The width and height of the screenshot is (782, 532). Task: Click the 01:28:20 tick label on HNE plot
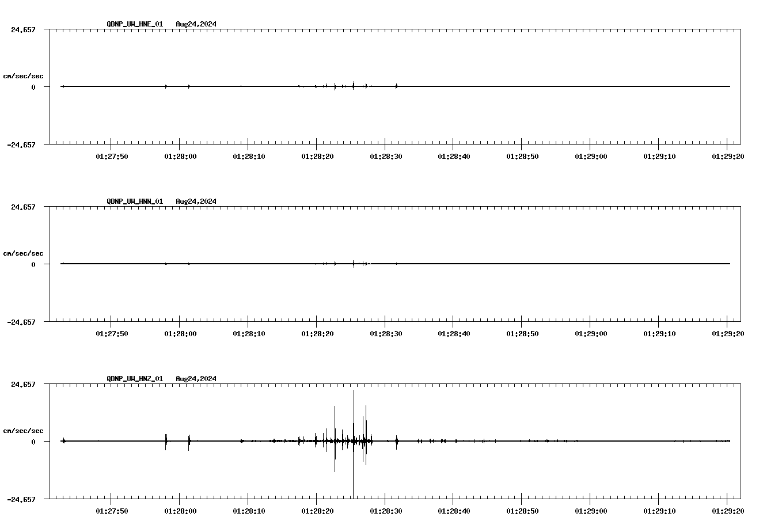(x=316, y=157)
